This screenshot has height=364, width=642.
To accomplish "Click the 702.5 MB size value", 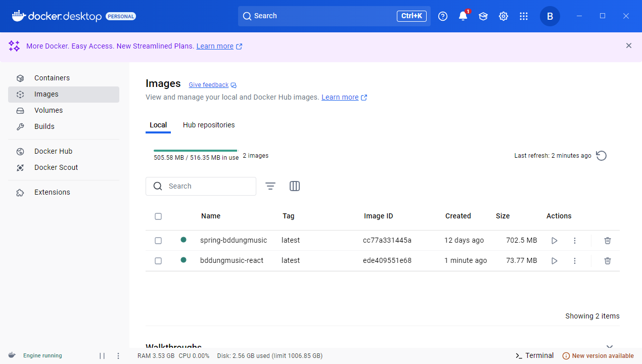I will (522, 240).
